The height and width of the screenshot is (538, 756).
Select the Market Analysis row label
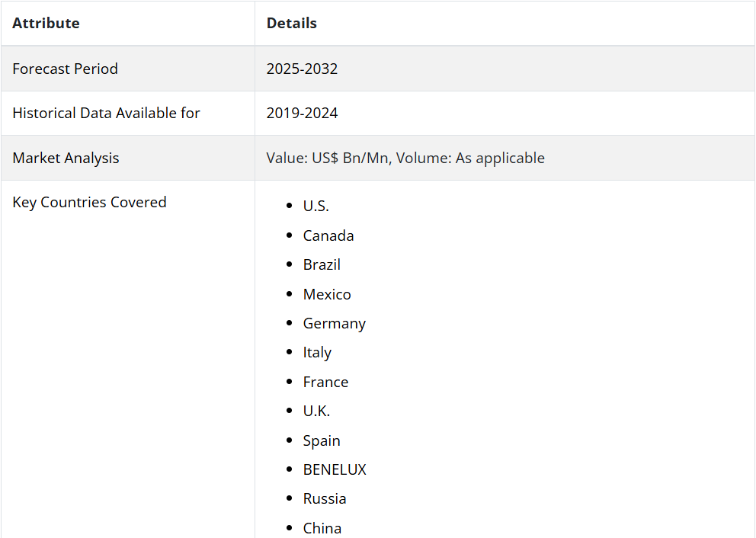tap(66, 158)
